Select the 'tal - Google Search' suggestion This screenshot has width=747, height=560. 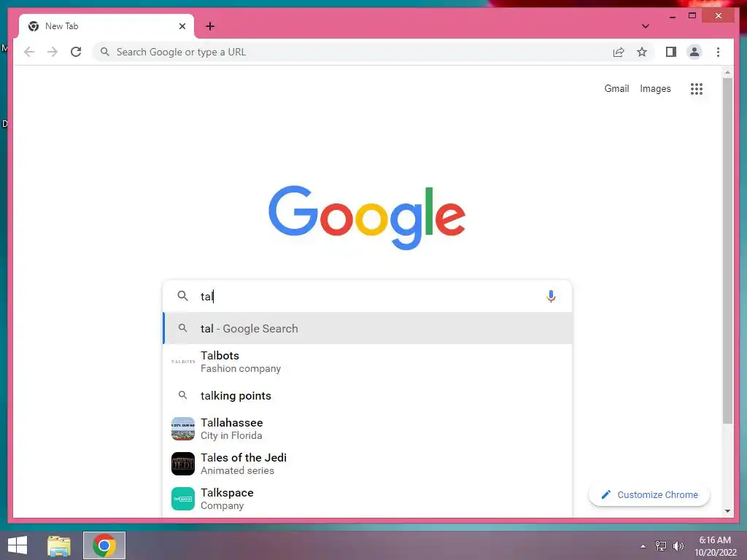pyautogui.click(x=368, y=329)
